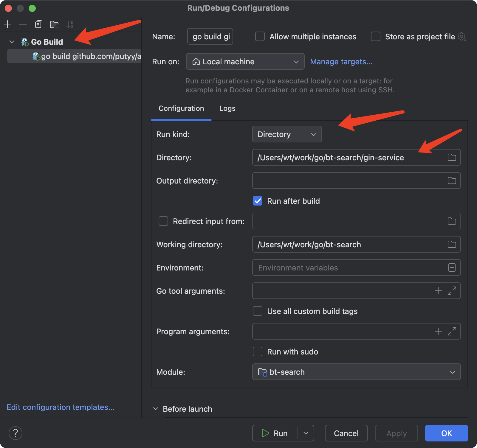Click plus icon in Go tool arguments
The width and height of the screenshot is (477, 448).
click(x=438, y=291)
